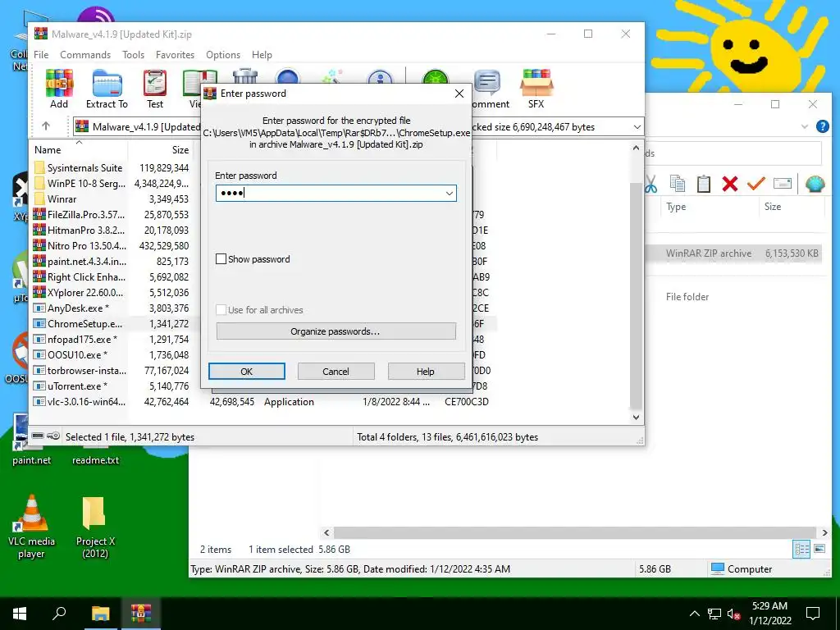Screen dimensions: 840x630
Task: Click the Add toolbar icon in WinRAR
Action: click(x=59, y=89)
